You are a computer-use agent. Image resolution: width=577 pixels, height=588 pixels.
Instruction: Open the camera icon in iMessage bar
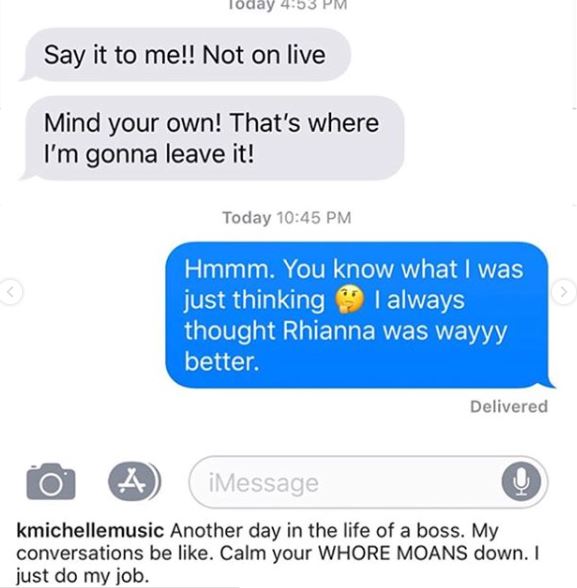click(x=51, y=482)
